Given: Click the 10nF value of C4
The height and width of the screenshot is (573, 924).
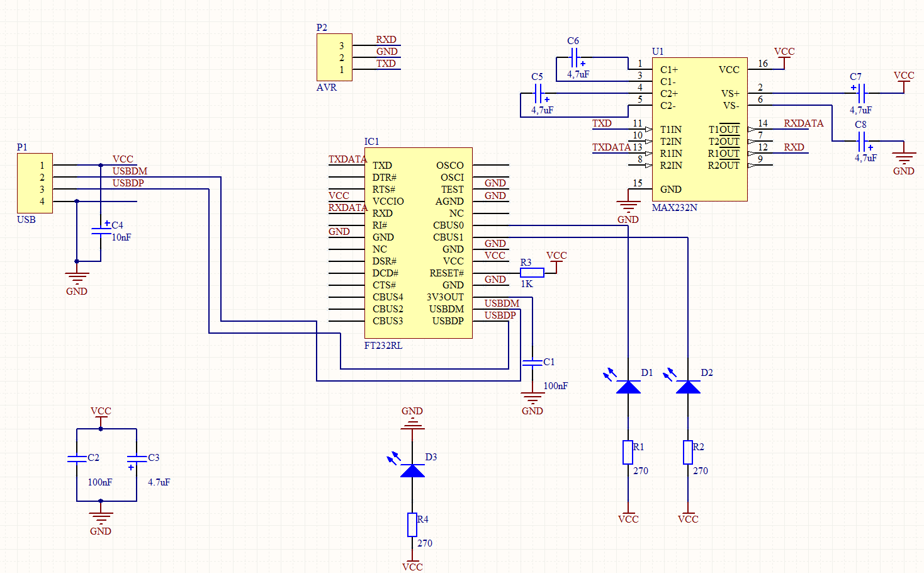Looking at the screenshot, I should coord(121,237).
